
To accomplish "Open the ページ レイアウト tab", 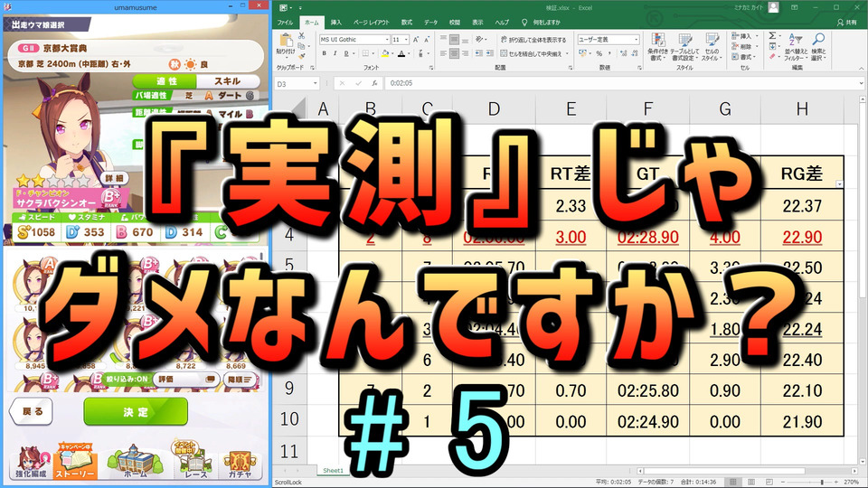I will [372, 23].
